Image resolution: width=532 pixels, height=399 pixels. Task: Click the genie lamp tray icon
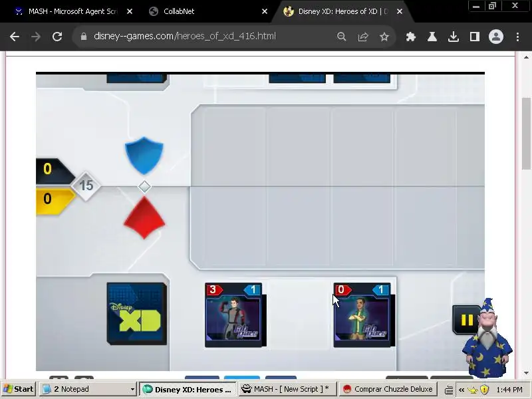(x=473, y=390)
